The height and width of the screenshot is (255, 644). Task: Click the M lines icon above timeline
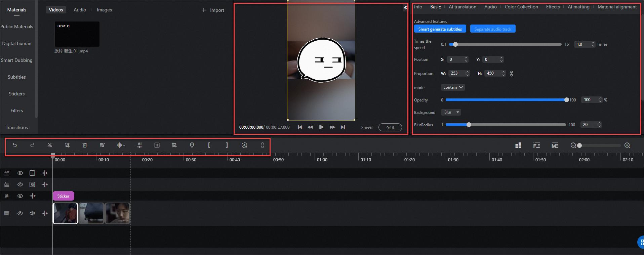555,145
